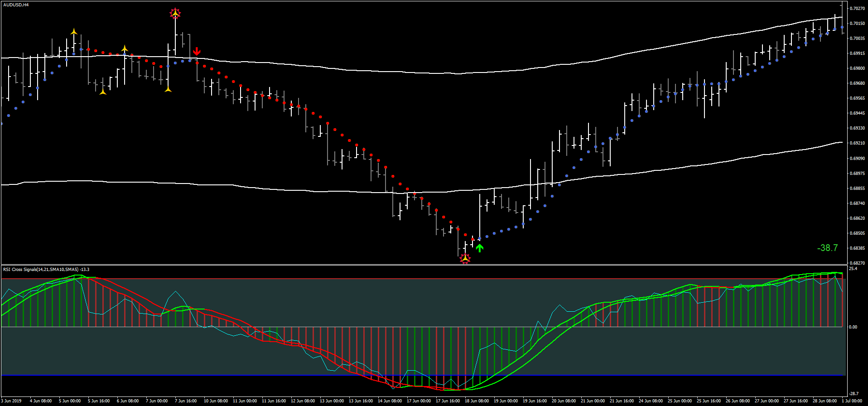Screen dimensions: 868x406
Task: Click the 0.69915 price scale label
Action: click(x=857, y=53)
